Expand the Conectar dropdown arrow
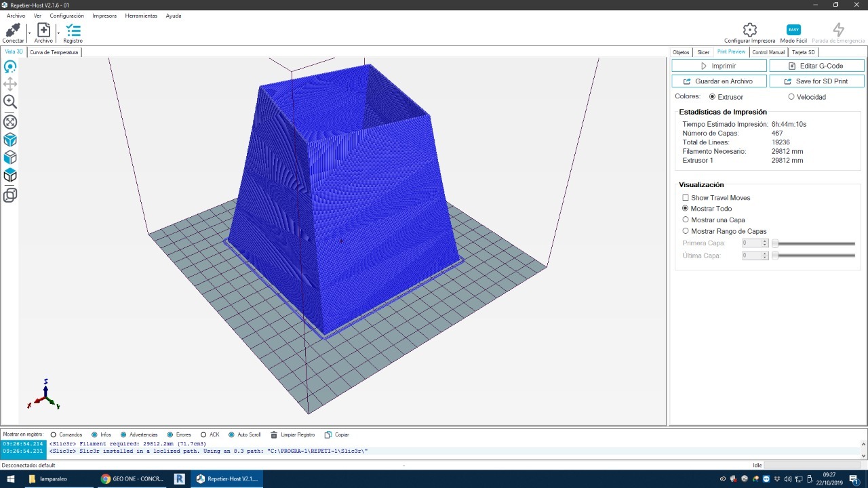Screen dimensions: 868x488 (x=29, y=32)
